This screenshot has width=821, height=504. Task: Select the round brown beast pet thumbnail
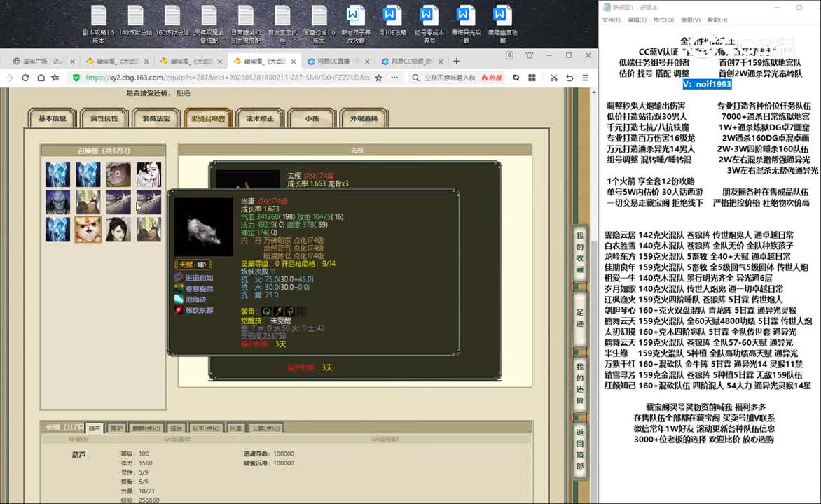[118, 174]
